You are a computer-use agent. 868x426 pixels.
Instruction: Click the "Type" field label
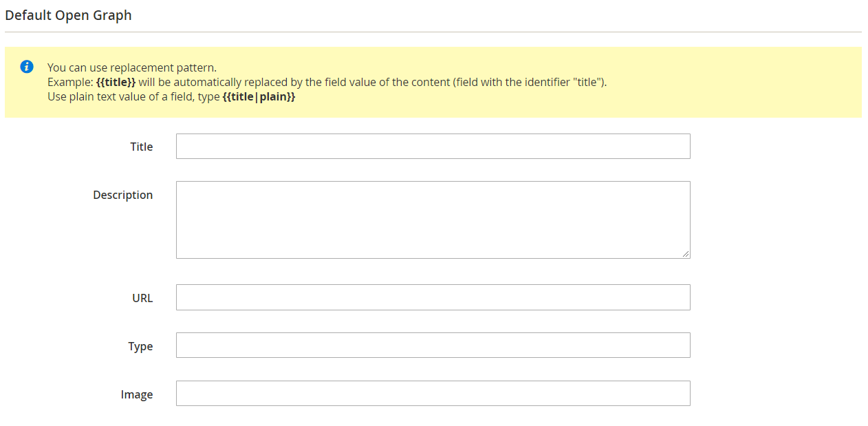pyautogui.click(x=140, y=346)
